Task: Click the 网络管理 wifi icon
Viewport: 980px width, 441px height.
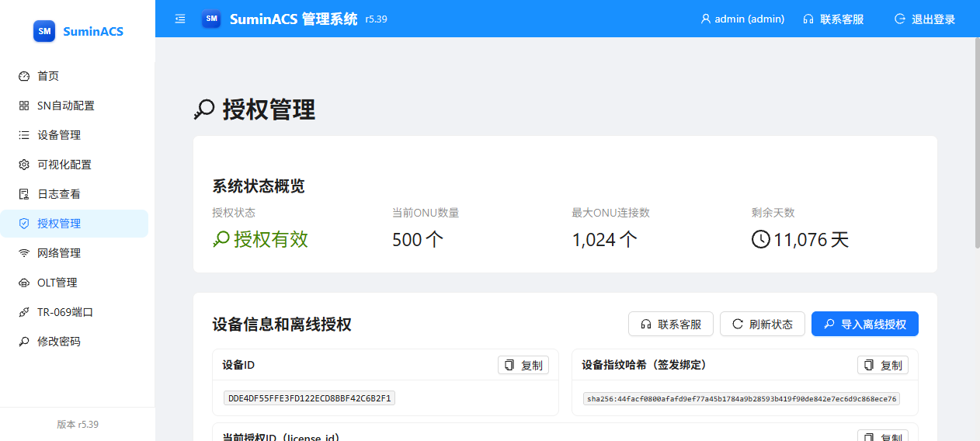Action: pyautogui.click(x=24, y=253)
